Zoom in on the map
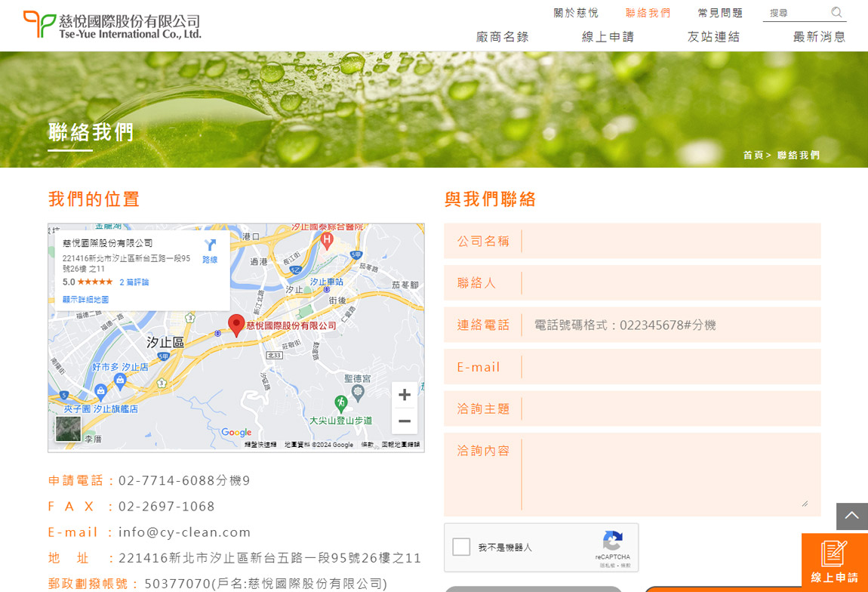Screen dimensions: 868x592 (405, 395)
